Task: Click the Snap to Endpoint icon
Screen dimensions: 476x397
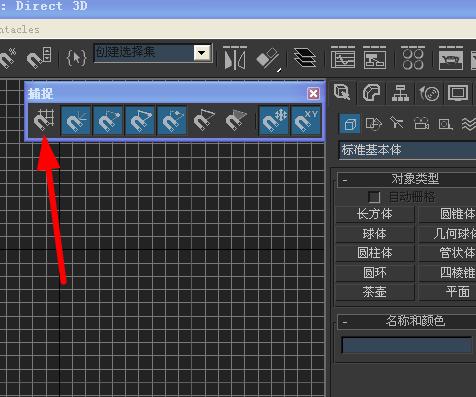Action: click(x=140, y=120)
